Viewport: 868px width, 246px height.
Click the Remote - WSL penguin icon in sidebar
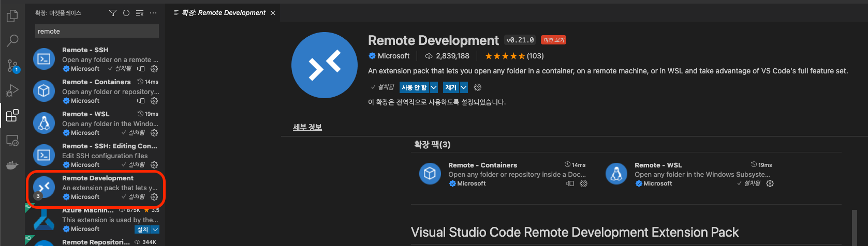point(44,123)
